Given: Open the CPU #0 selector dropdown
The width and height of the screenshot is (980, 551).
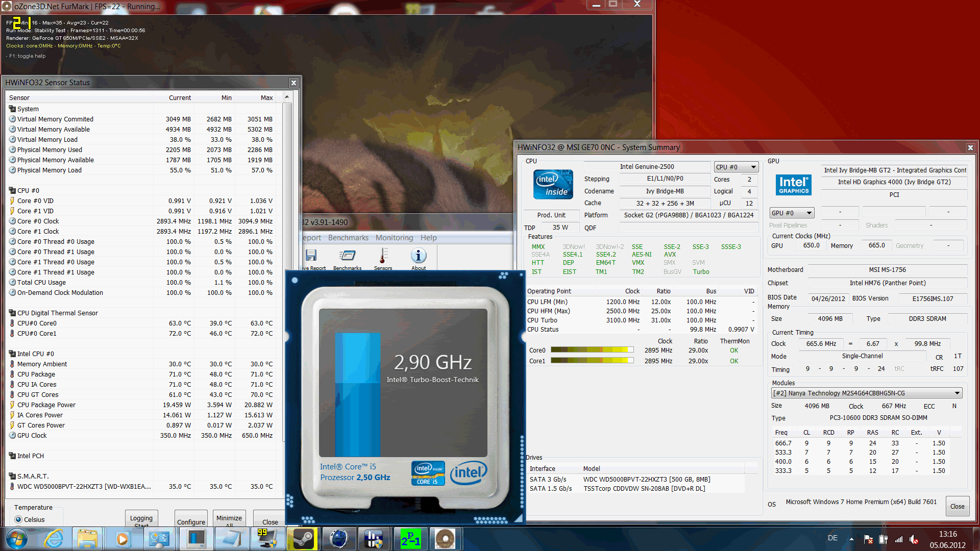Looking at the screenshot, I should click(x=737, y=167).
